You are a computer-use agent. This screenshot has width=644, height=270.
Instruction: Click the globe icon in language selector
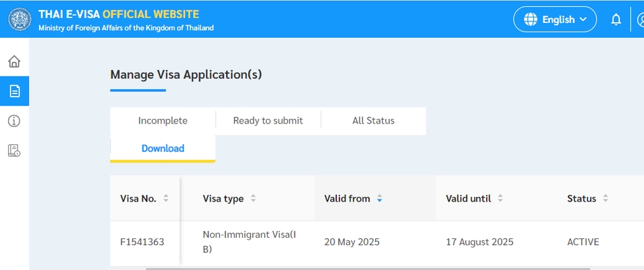tap(531, 19)
